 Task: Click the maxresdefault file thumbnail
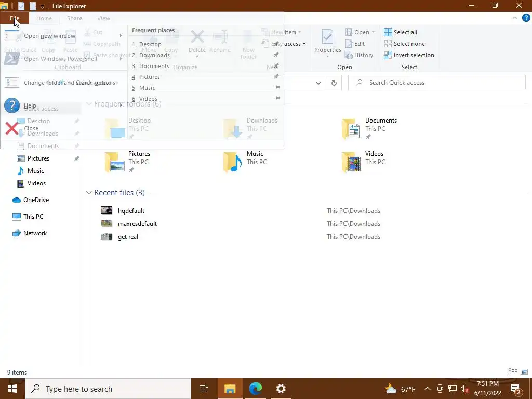[106, 223]
